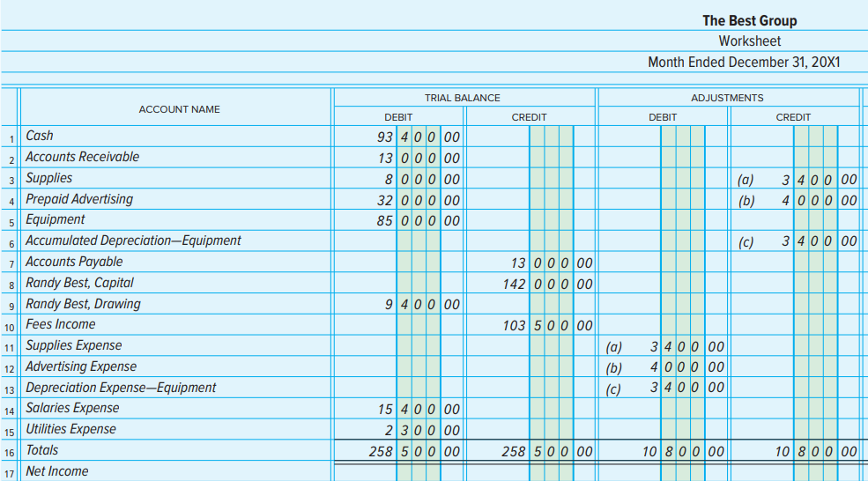868x481 pixels.
Task: Click the (b) label in Prepaid Advertising row
Action: pyautogui.click(x=746, y=201)
